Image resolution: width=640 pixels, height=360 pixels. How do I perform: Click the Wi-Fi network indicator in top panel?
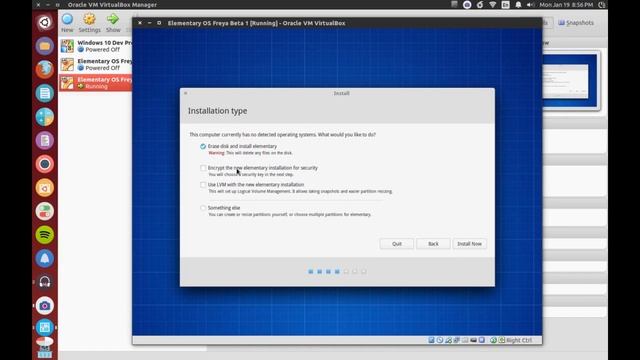pyautogui.click(x=493, y=5)
